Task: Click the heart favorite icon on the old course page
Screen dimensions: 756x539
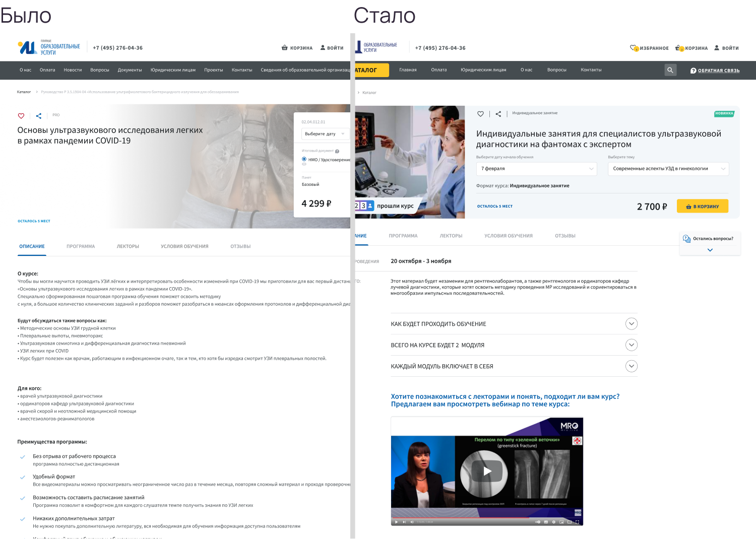Action: click(x=21, y=116)
